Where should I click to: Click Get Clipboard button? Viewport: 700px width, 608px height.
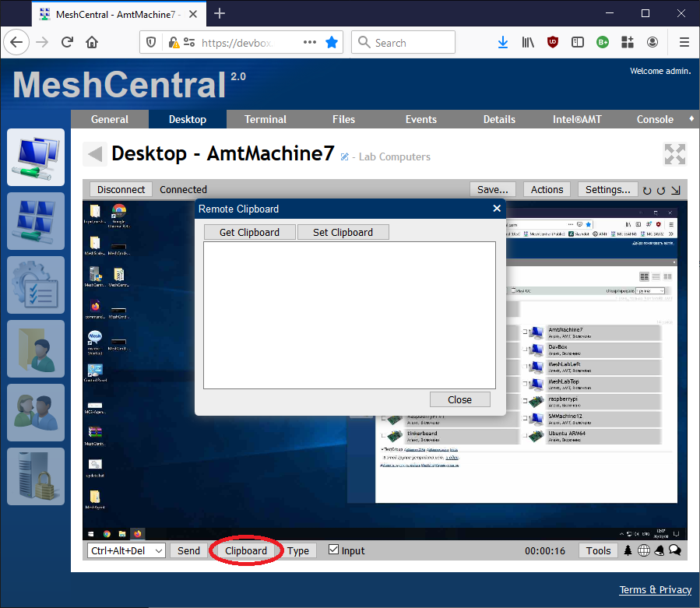click(249, 232)
